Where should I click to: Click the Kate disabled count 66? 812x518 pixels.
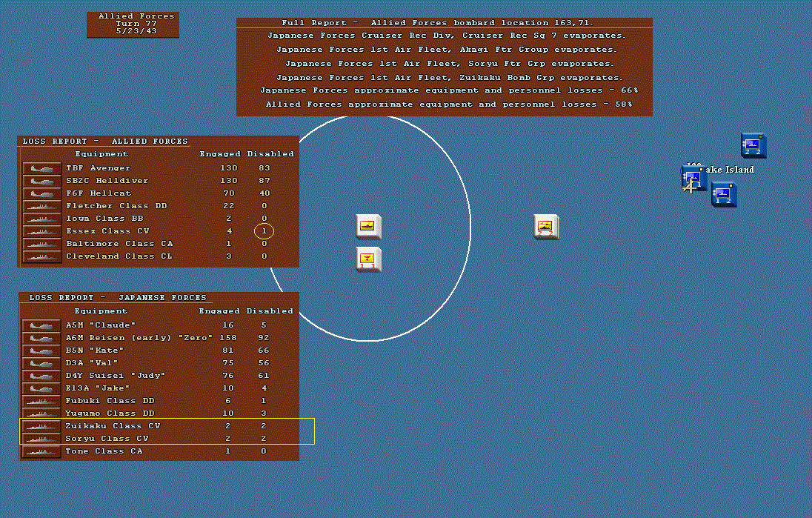[264, 351]
